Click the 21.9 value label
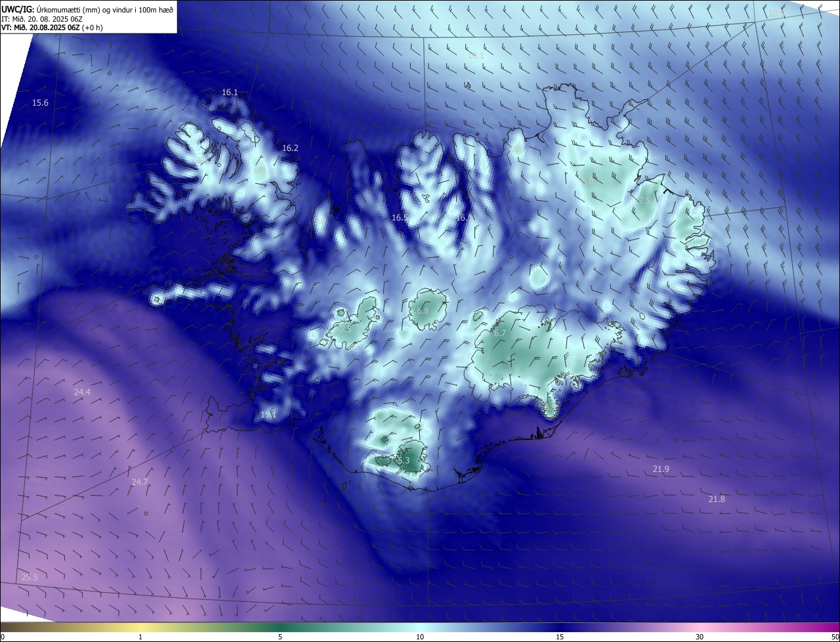Image resolution: width=840 pixels, height=642 pixels. (x=661, y=469)
